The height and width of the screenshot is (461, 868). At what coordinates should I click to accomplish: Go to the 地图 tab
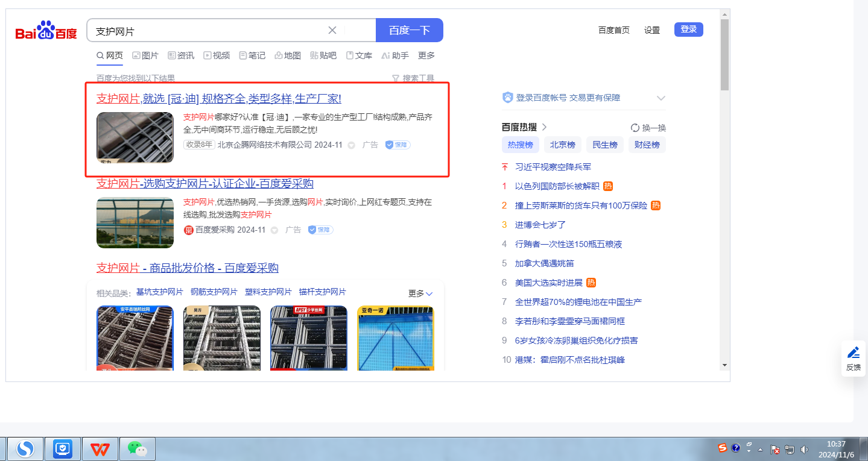point(288,55)
